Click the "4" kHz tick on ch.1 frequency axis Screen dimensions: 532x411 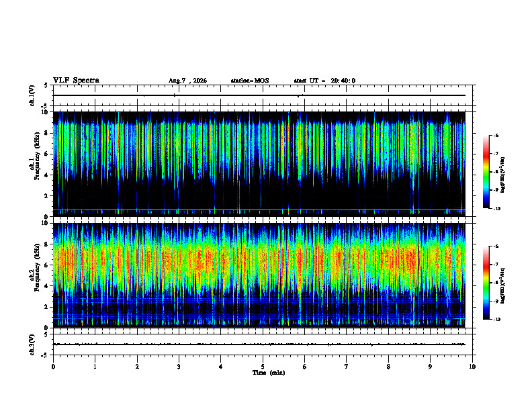(47, 175)
